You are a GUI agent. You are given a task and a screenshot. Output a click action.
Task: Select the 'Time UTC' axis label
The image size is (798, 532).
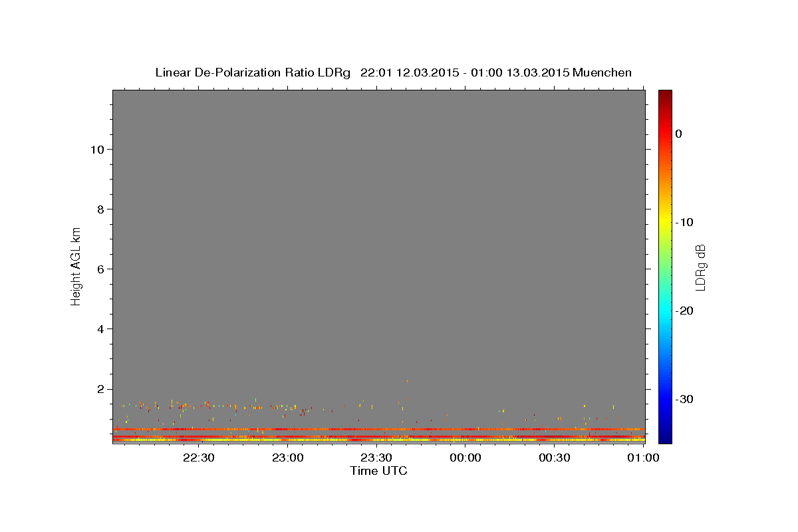[378, 471]
